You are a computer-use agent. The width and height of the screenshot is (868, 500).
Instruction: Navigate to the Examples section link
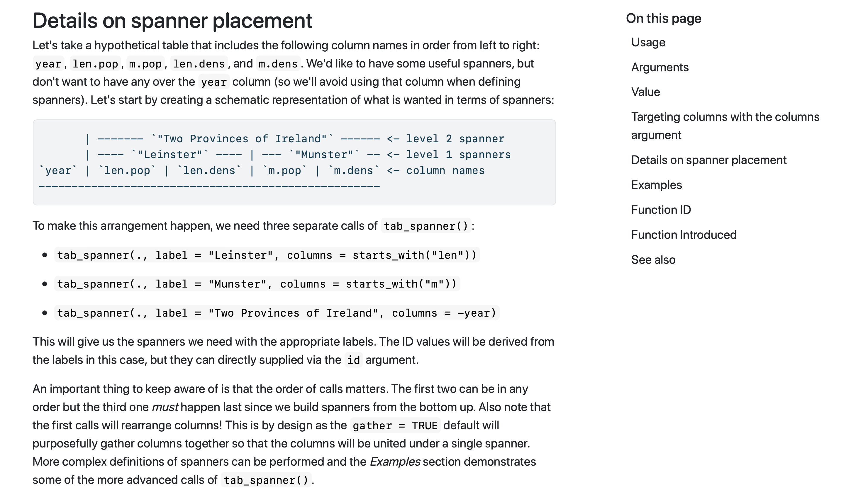point(656,185)
